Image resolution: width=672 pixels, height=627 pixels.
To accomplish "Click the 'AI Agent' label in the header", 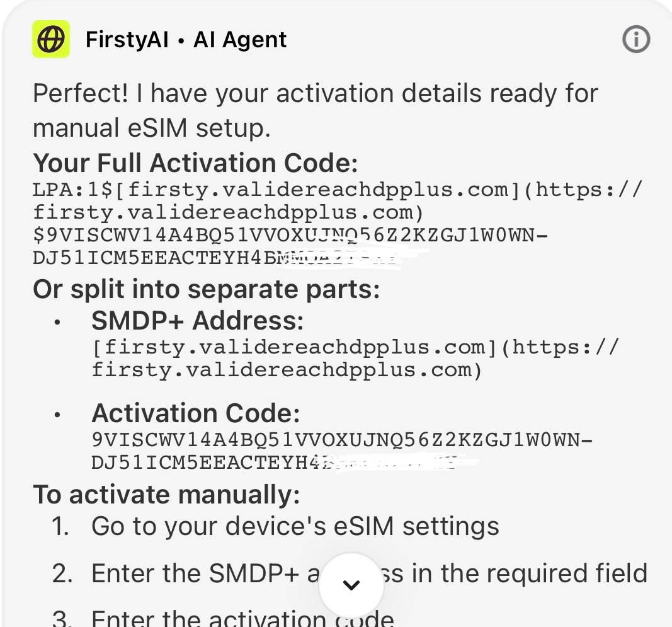I will tap(240, 40).
